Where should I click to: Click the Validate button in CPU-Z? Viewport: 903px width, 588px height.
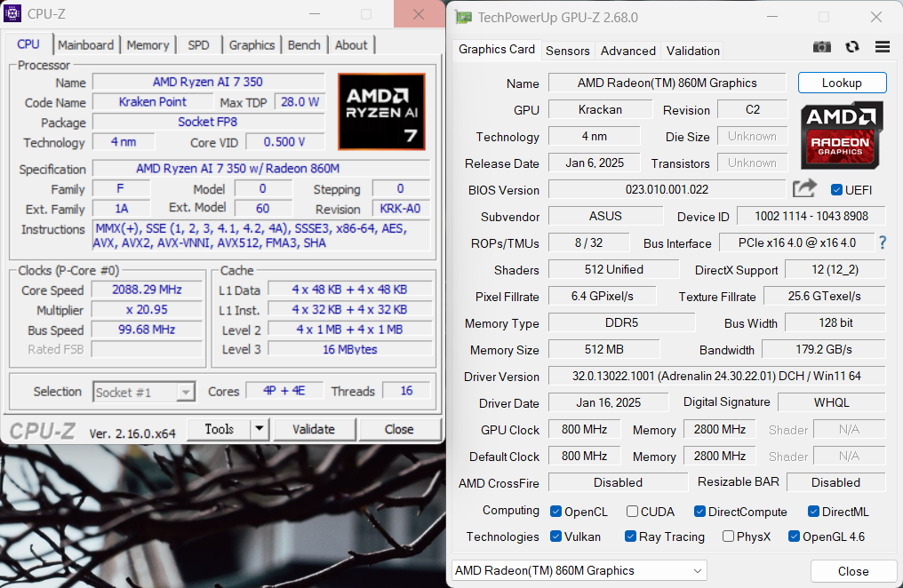tap(313, 429)
